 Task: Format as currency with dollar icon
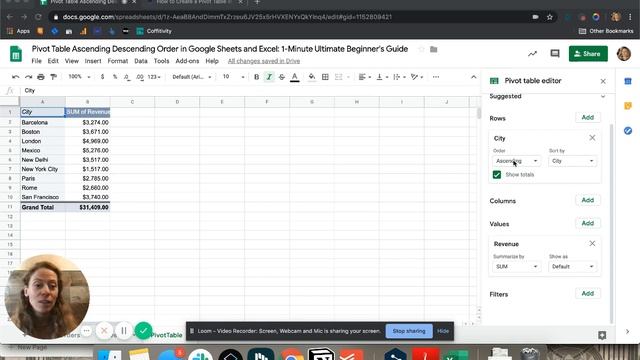click(x=102, y=77)
